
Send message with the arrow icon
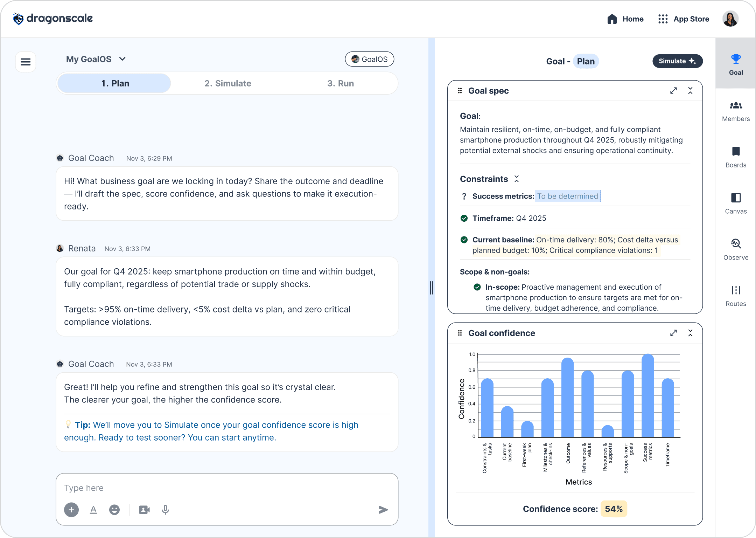tap(383, 510)
